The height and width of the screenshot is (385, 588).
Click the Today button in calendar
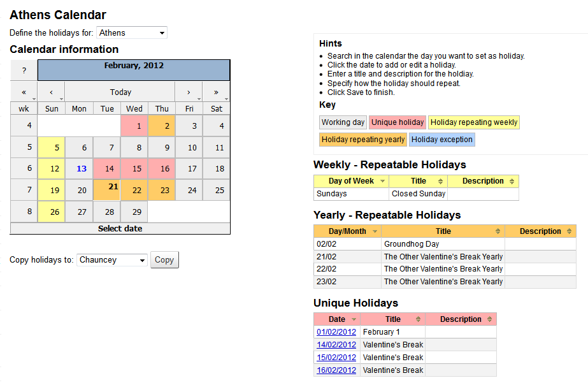tap(120, 92)
